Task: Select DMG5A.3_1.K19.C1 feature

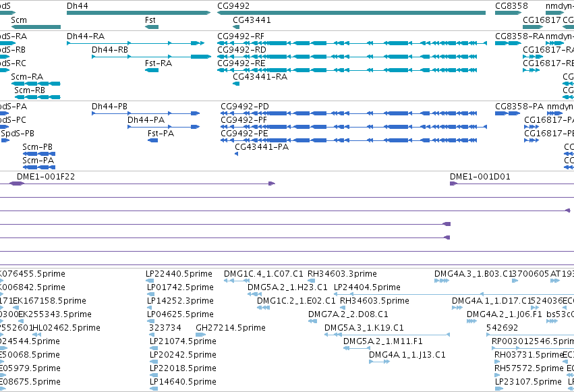Action: coord(387,335)
